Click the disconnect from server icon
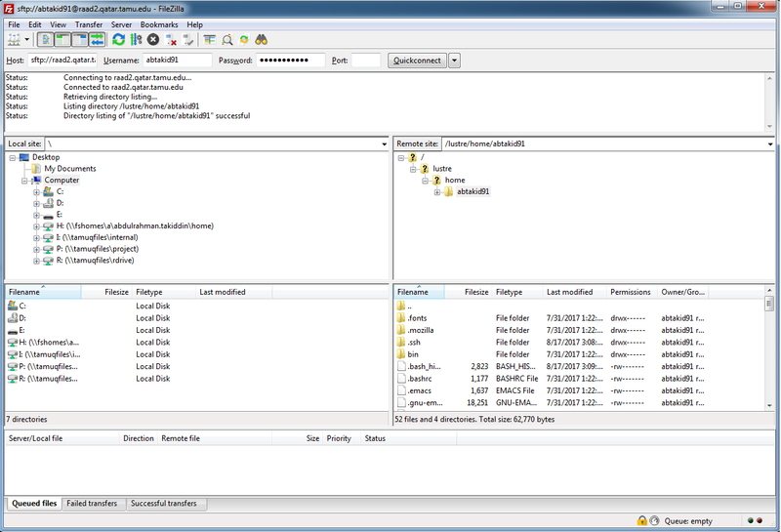 point(171,40)
